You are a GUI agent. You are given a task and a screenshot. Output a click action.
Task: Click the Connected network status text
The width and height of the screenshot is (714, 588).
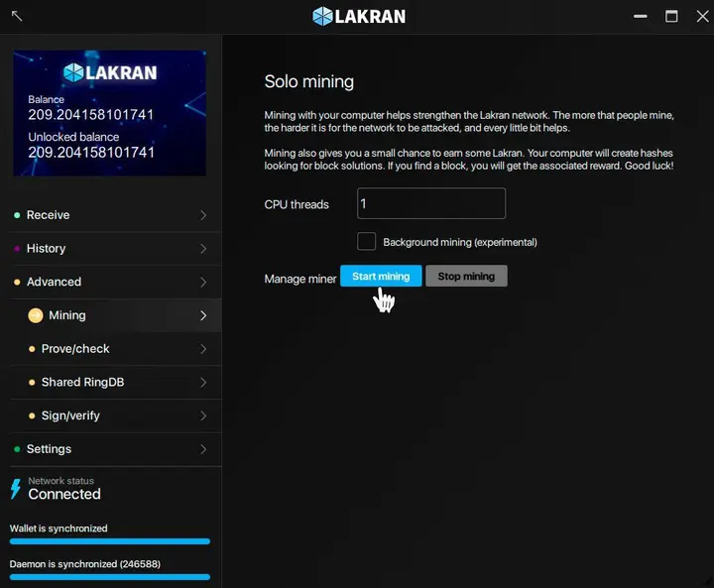pyautogui.click(x=64, y=494)
